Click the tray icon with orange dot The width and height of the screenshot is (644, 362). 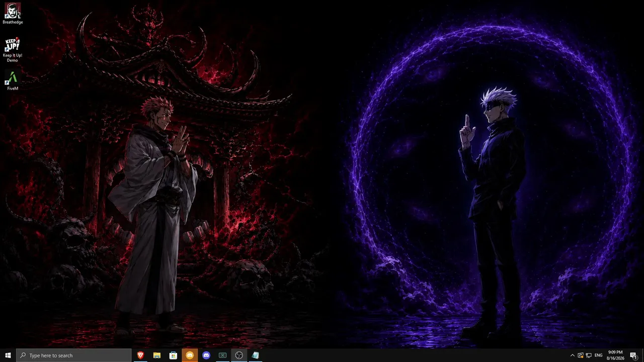pos(581,355)
